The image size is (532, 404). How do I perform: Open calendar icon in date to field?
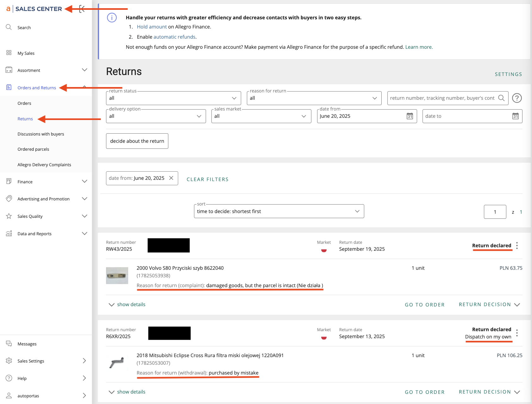[516, 116]
